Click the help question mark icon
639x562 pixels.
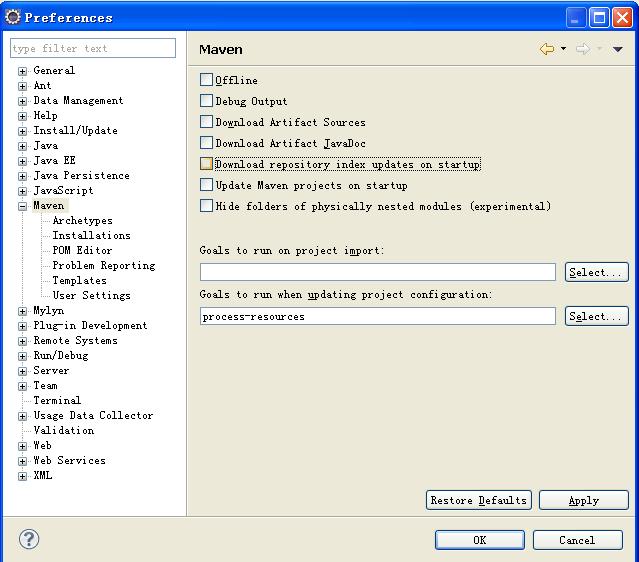pos(29,539)
